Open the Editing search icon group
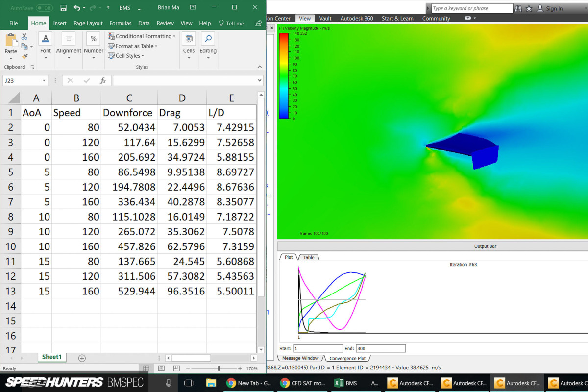This screenshot has height=392, width=588. 208,46
